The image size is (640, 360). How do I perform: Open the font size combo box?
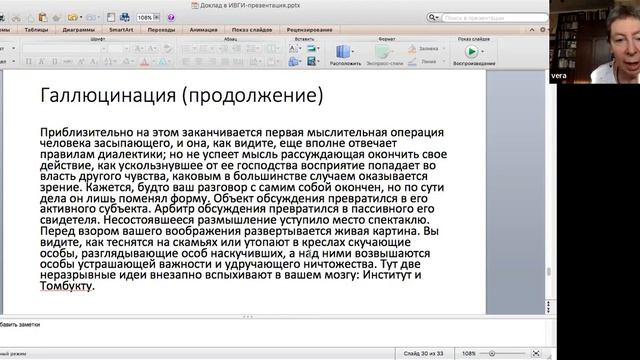click(x=119, y=49)
